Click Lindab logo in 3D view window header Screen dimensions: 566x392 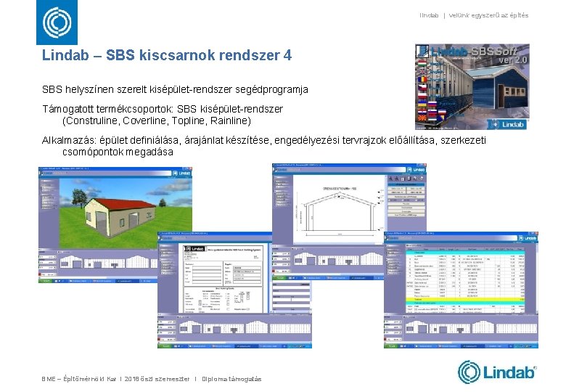point(182,173)
